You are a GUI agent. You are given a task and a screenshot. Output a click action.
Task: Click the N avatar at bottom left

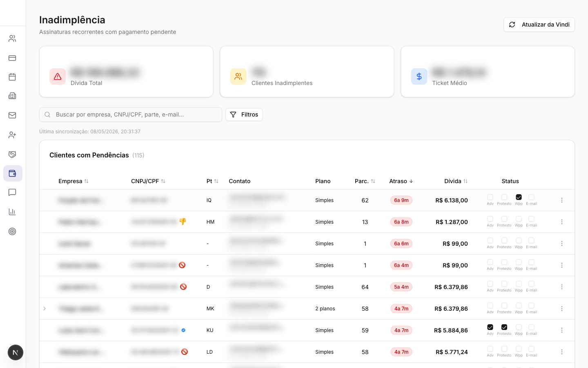(16, 352)
